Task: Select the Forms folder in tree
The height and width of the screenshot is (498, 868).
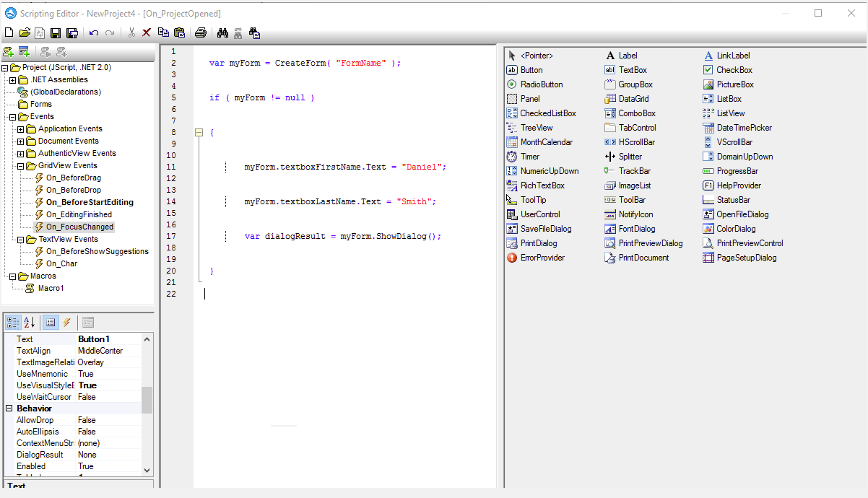Action: click(41, 105)
